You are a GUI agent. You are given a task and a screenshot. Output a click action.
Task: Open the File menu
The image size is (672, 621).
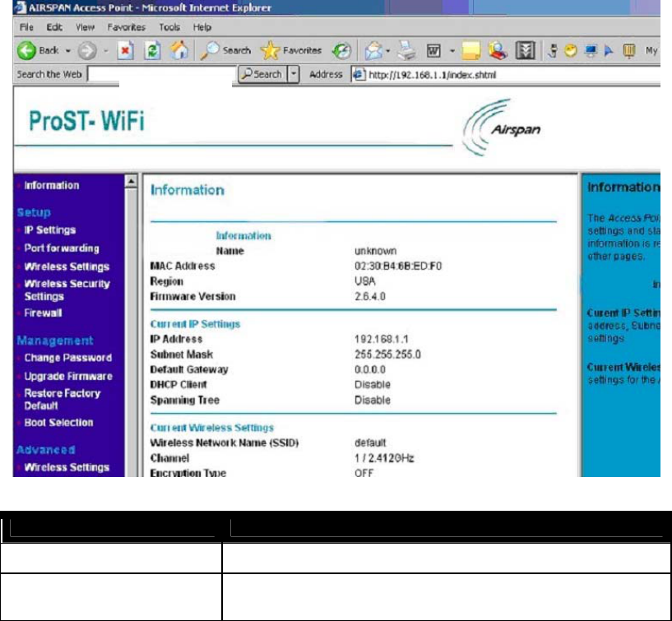click(x=26, y=27)
